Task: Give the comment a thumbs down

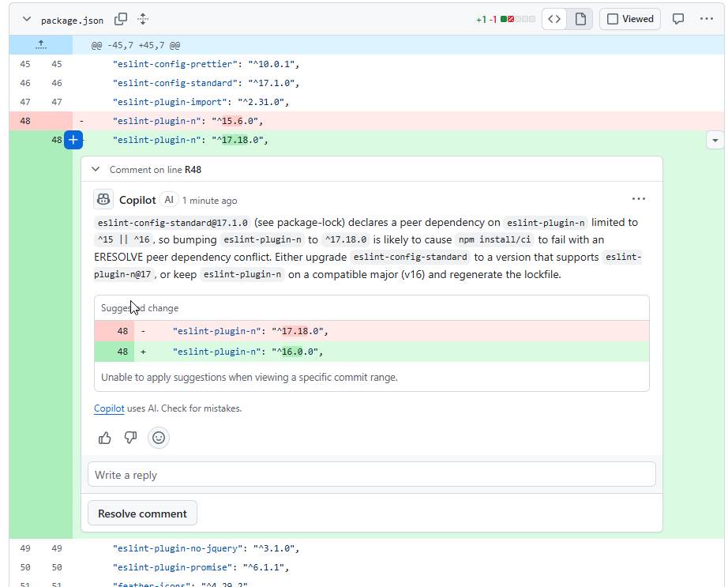Action: pos(131,438)
